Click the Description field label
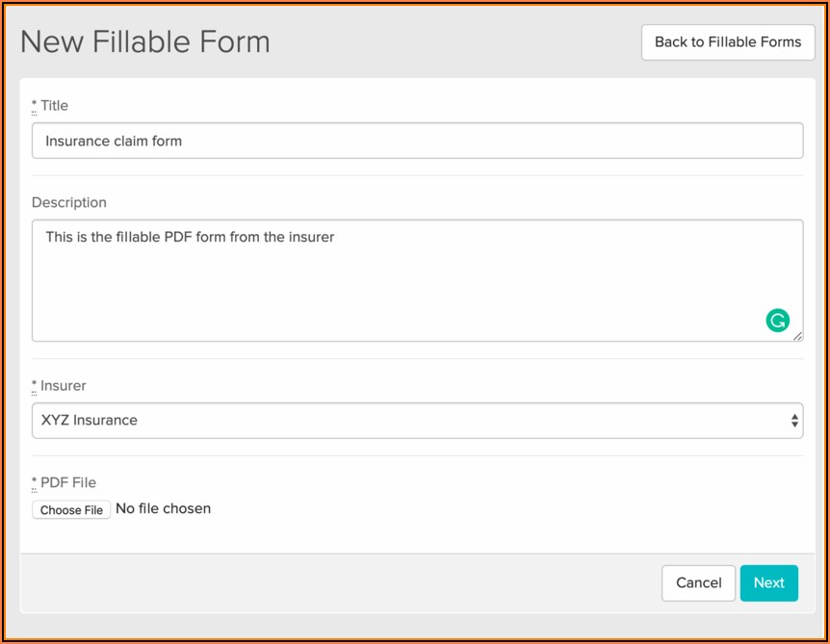 [x=69, y=203]
